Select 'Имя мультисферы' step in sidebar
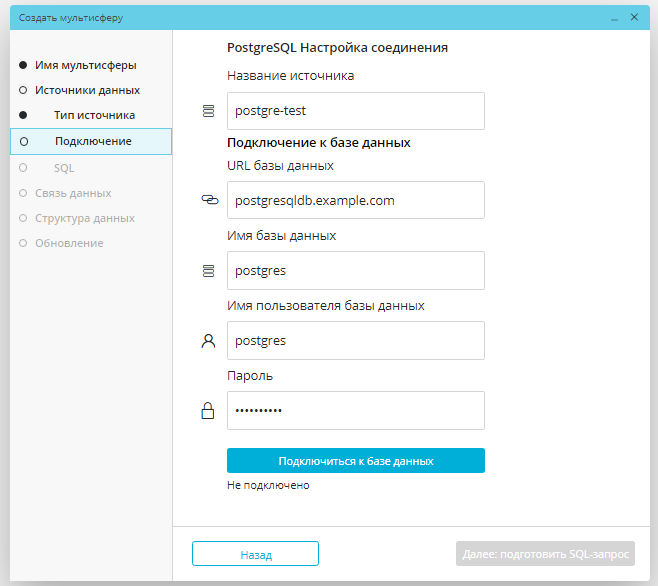This screenshot has height=586, width=658. pyautogui.click(x=86, y=65)
